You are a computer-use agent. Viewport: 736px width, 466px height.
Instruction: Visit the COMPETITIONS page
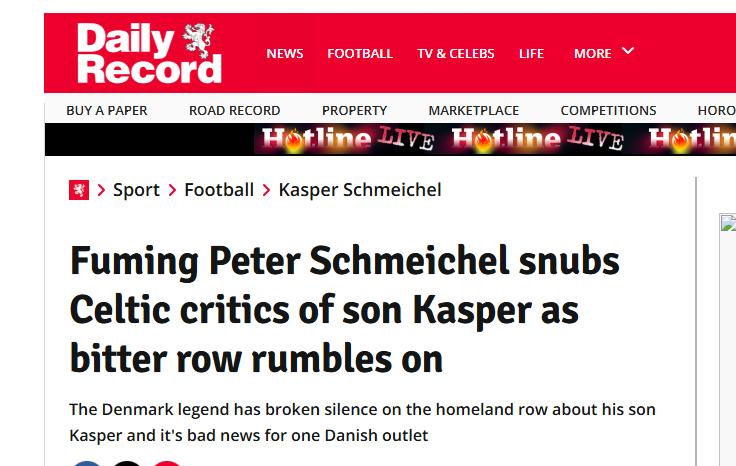[x=608, y=110]
